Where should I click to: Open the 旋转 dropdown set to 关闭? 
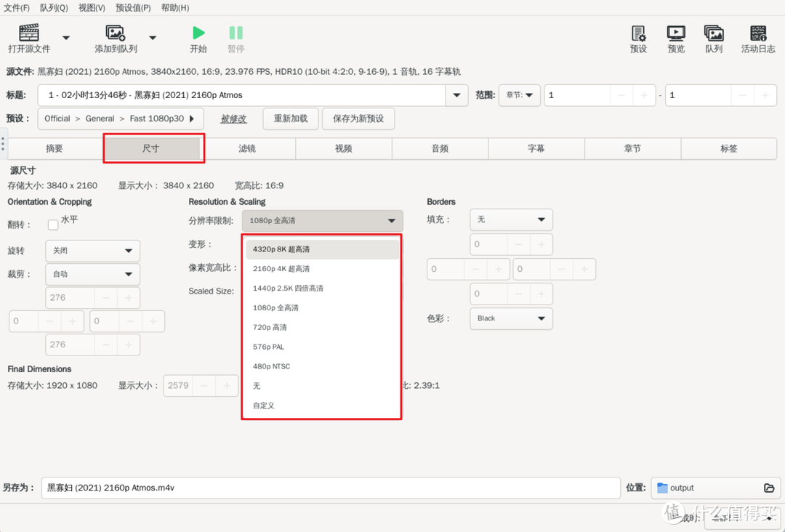pyautogui.click(x=92, y=251)
